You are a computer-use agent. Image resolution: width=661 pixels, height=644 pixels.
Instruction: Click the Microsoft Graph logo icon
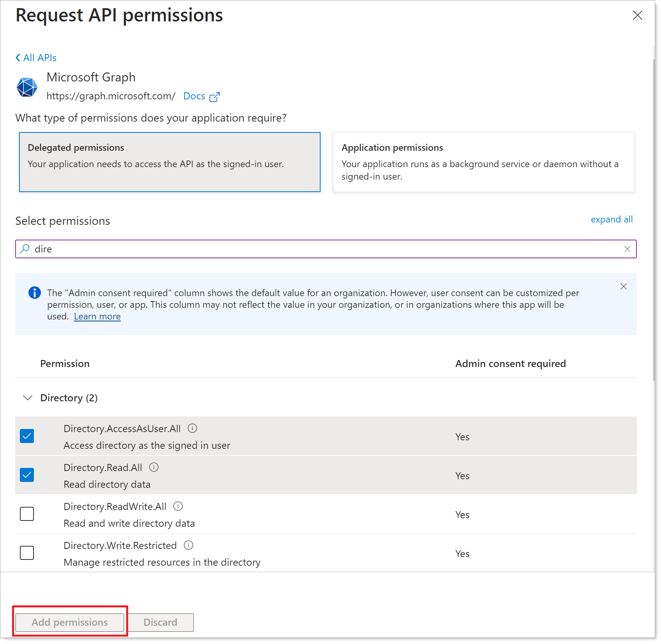27,87
